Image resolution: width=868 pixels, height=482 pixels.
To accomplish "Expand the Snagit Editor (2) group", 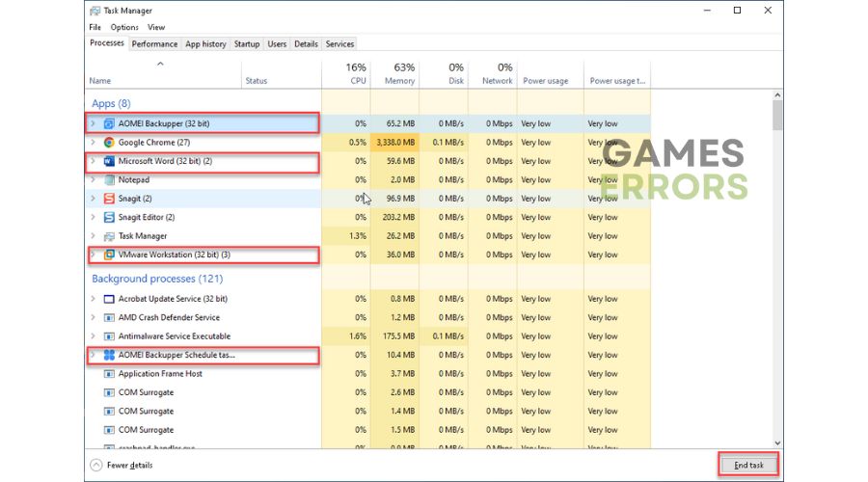I will point(93,217).
